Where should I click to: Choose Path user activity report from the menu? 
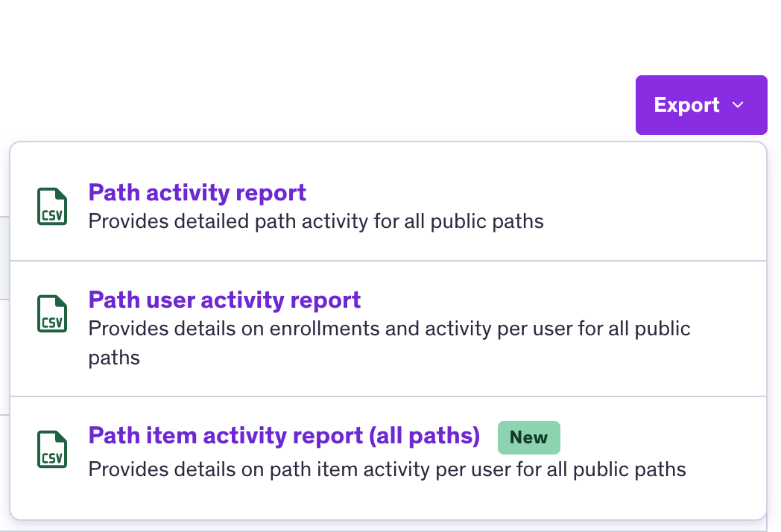pos(224,300)
